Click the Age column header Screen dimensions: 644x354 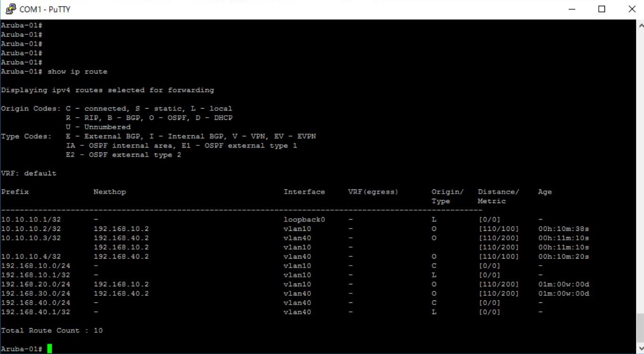(545, 192)
